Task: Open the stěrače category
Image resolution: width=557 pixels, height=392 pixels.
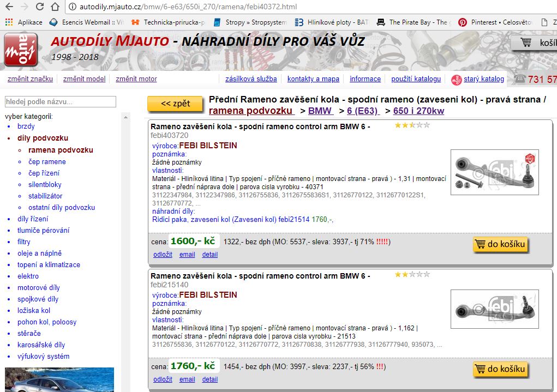Action: 29,333
